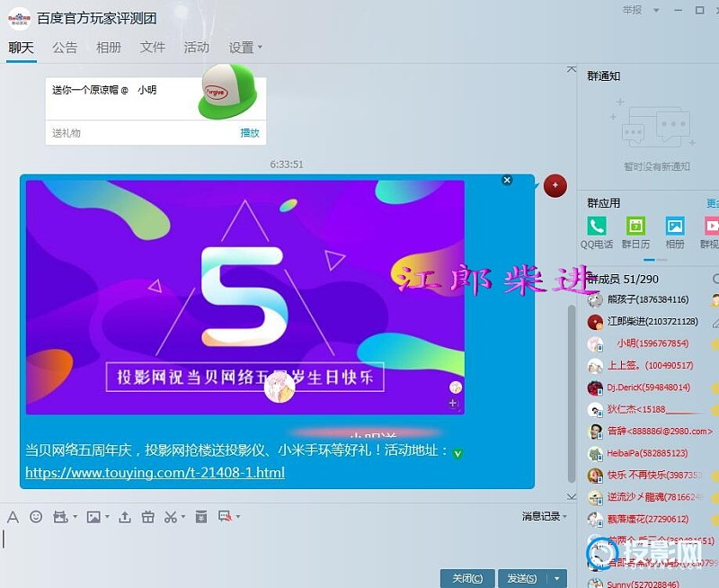The height and width of the screenshot is (588, 719).
Task: Select member 上上签。(100490517)
Action: (x=648, y=366)
